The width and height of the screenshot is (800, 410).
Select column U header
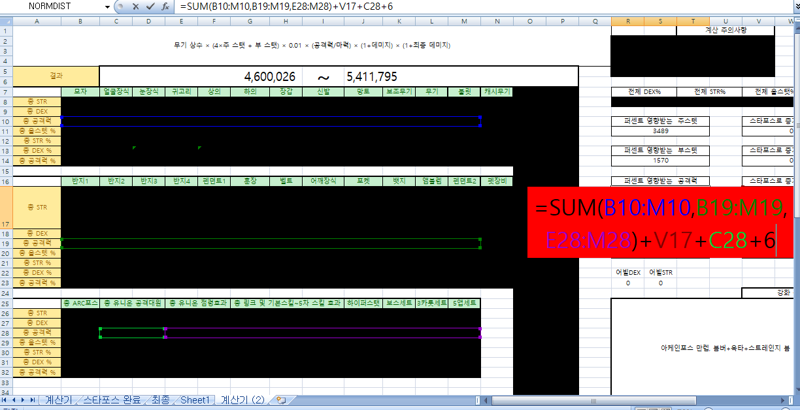(726, 21)
